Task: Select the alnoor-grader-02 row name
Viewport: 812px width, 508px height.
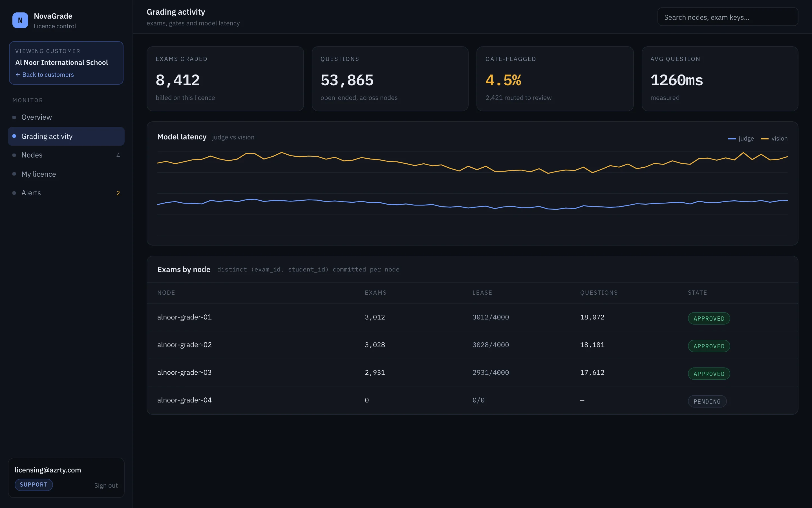Action: coord(185,345)
